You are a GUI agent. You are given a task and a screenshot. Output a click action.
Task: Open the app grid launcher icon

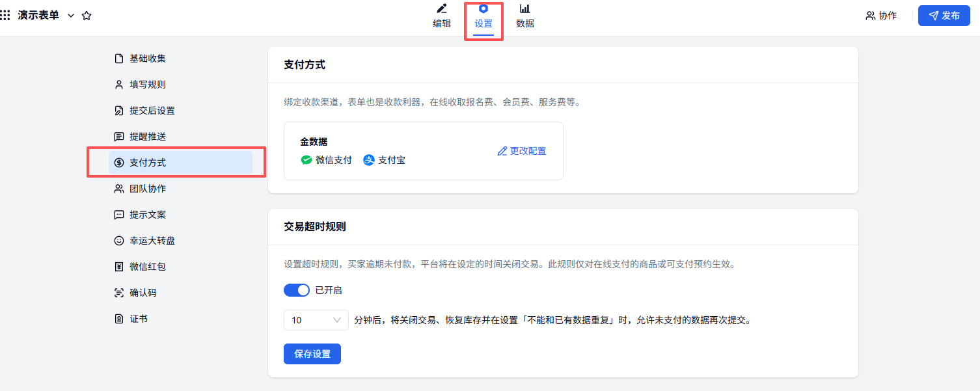5,15
